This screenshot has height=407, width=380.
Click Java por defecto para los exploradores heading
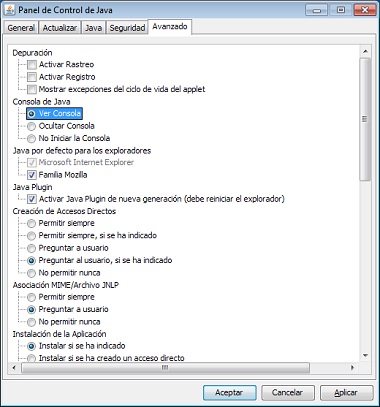(82, 151)
